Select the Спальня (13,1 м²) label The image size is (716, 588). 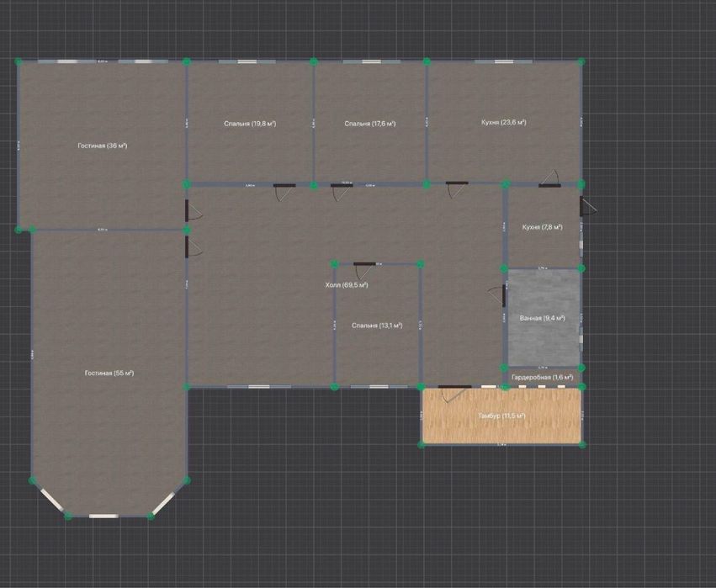pyautogui.click(x=377, y=326)
